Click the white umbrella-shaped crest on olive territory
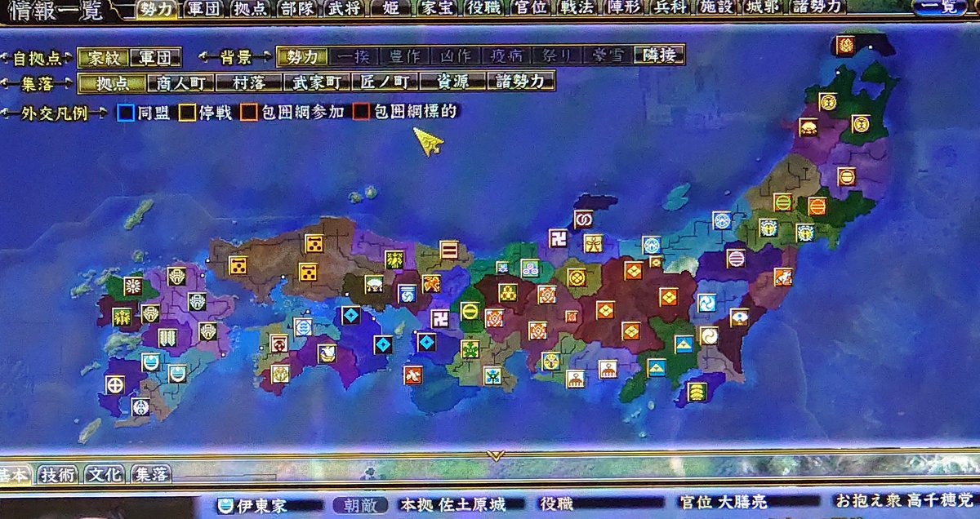This screenshot has height=519, width=980. pos(374,286)
